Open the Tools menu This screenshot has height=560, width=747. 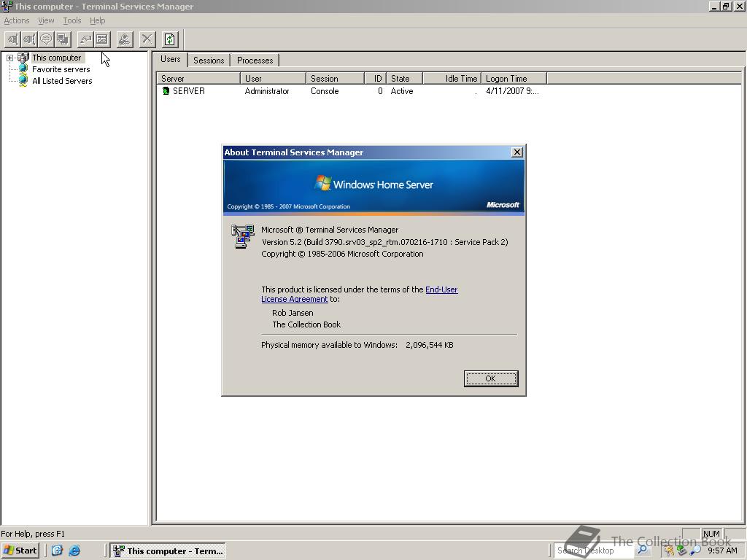tap(72, 20)
